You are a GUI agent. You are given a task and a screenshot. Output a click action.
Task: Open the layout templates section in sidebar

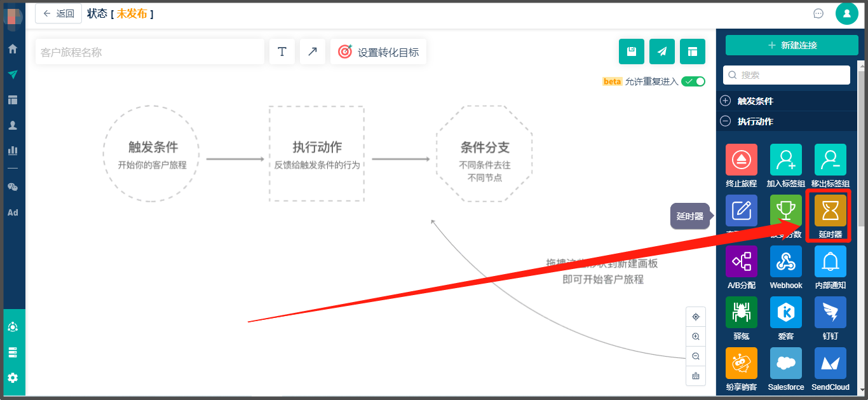(x=13, y=100)
